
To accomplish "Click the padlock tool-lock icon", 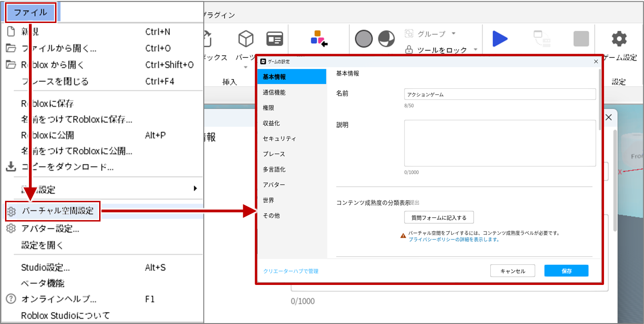I will tap(409, 49).
